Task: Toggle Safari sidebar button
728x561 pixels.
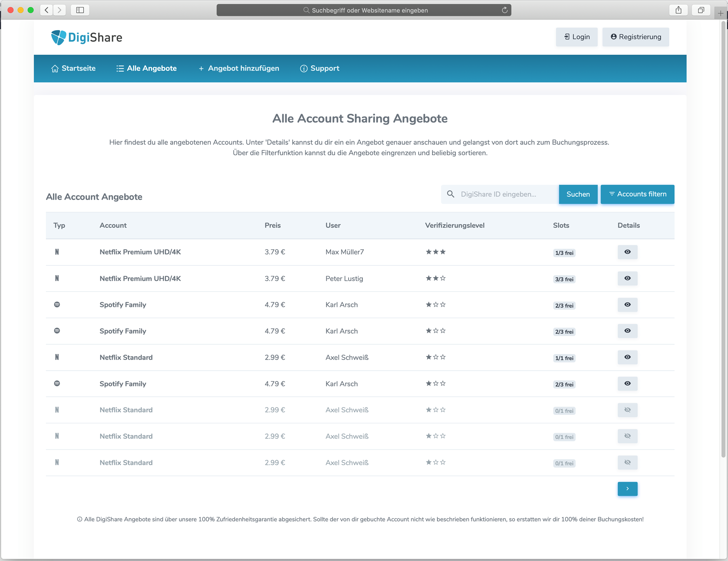Action: 80,10
